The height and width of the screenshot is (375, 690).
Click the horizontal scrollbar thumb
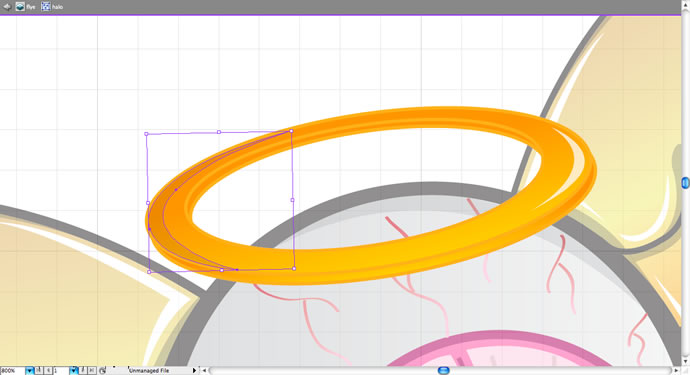pyautogui.click(x=444, y=371)
